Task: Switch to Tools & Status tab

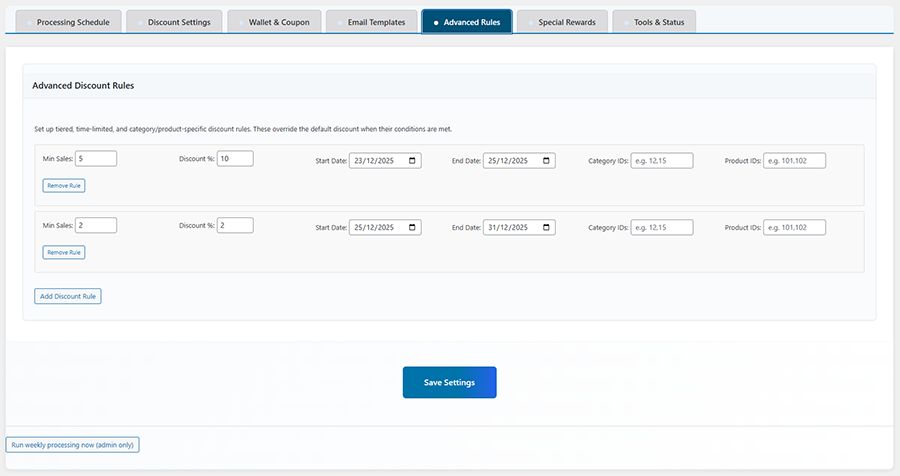Action: [x=654, y=22]
